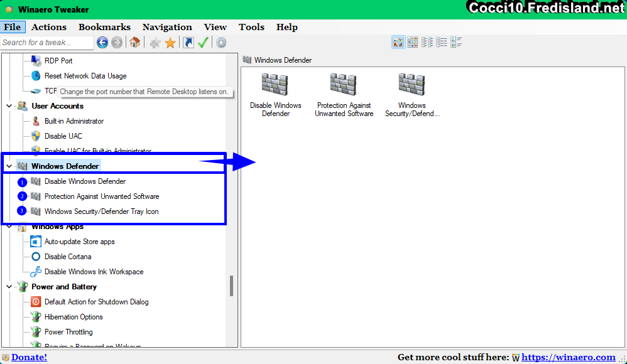
Task: Select Windows Security/Defender Tray Icon tree item
Action: pyautogui.click(x=102, y=211)
